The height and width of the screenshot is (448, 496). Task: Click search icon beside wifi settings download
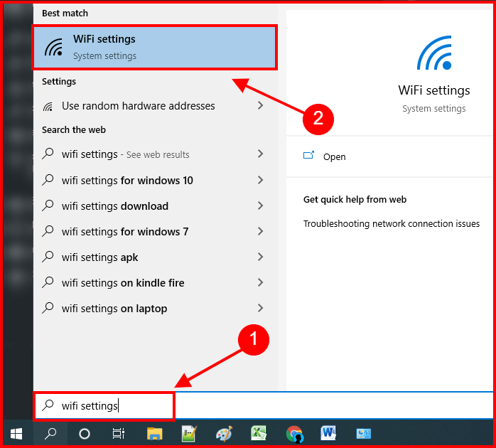pos(48,206)
